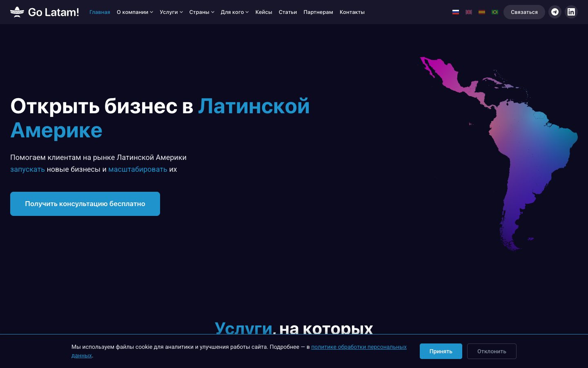Expand the О компании dropdown menu
The image size is (588, 368).
tap(135, 12)
